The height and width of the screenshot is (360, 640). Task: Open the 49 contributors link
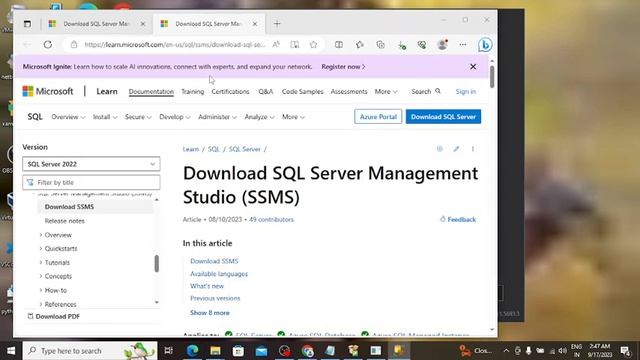[x=271, y=219]
